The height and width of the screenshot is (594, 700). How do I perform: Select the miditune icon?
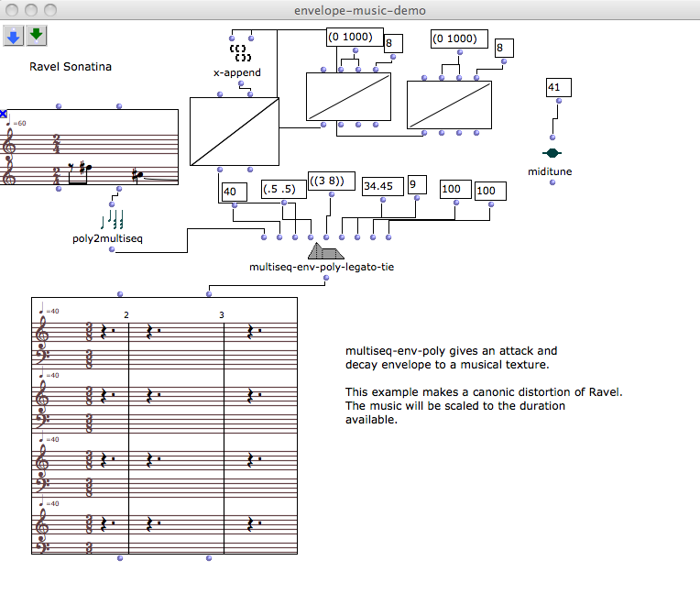pyautogui.click(x=552, y=153)
